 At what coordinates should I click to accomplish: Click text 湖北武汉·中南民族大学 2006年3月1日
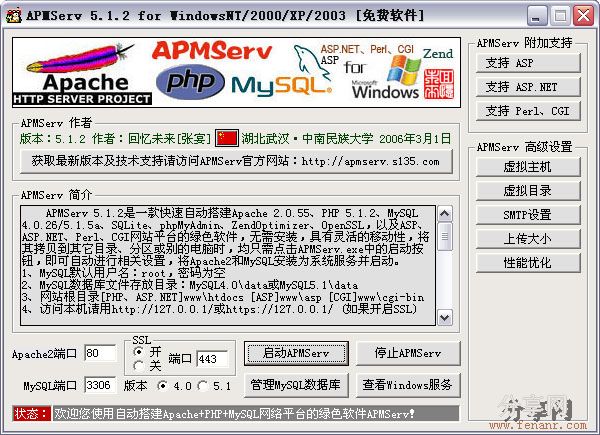tap(346, 138)
